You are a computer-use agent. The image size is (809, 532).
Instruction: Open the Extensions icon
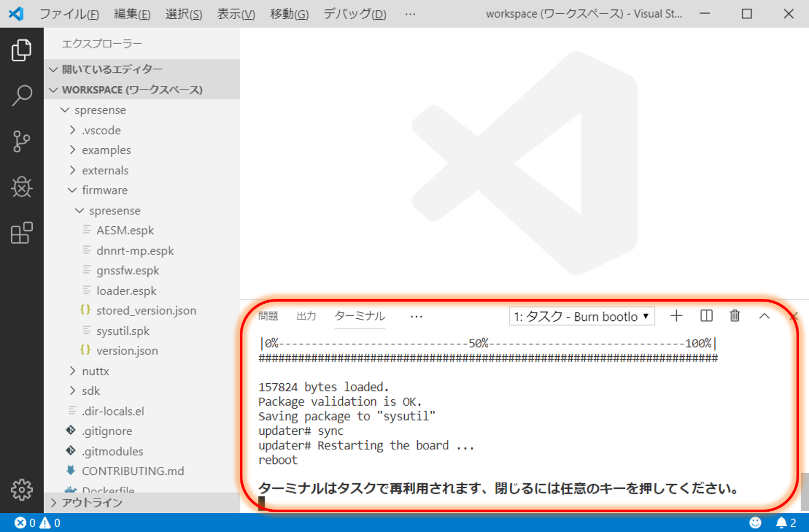(x=21, y=233)
